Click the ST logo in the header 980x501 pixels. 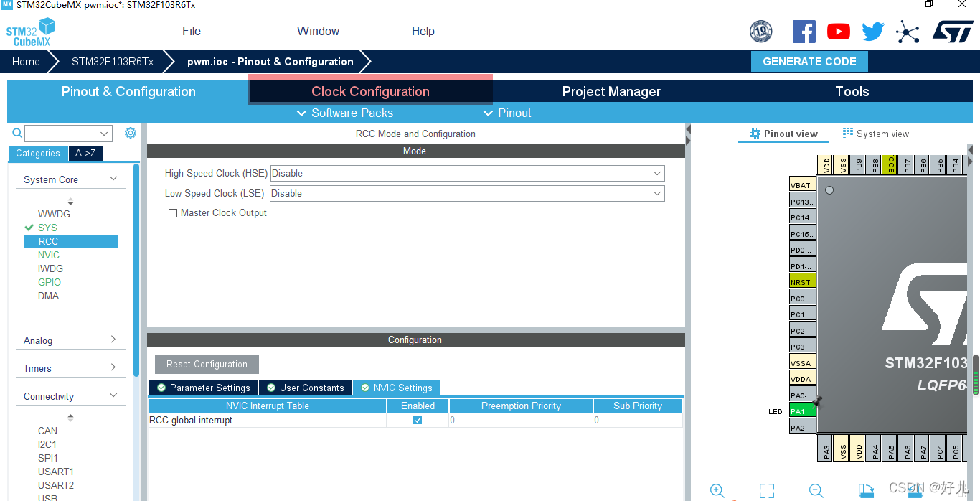pos(953,31)
